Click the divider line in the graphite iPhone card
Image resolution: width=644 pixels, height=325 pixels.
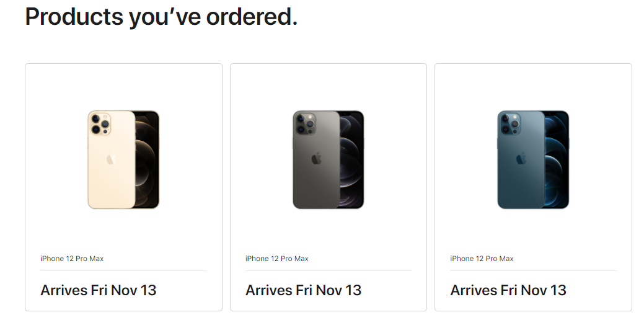tap(328, 270)
